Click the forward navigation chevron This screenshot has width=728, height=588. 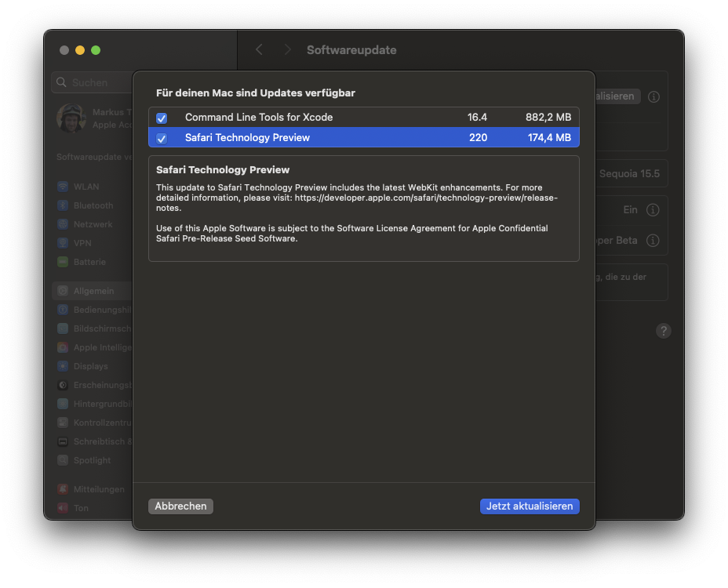[287, 50]
